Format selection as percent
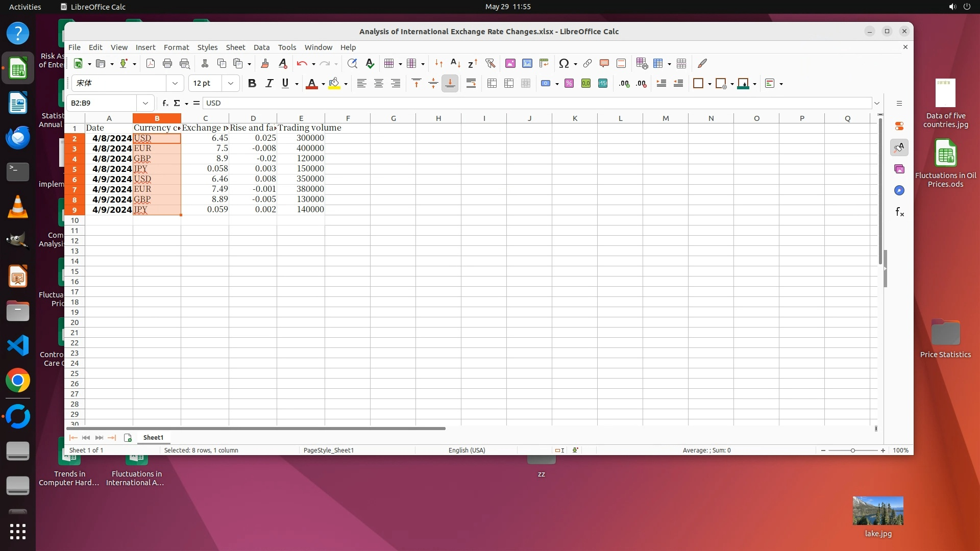This screenshot has width=980, height=551. 569,84
